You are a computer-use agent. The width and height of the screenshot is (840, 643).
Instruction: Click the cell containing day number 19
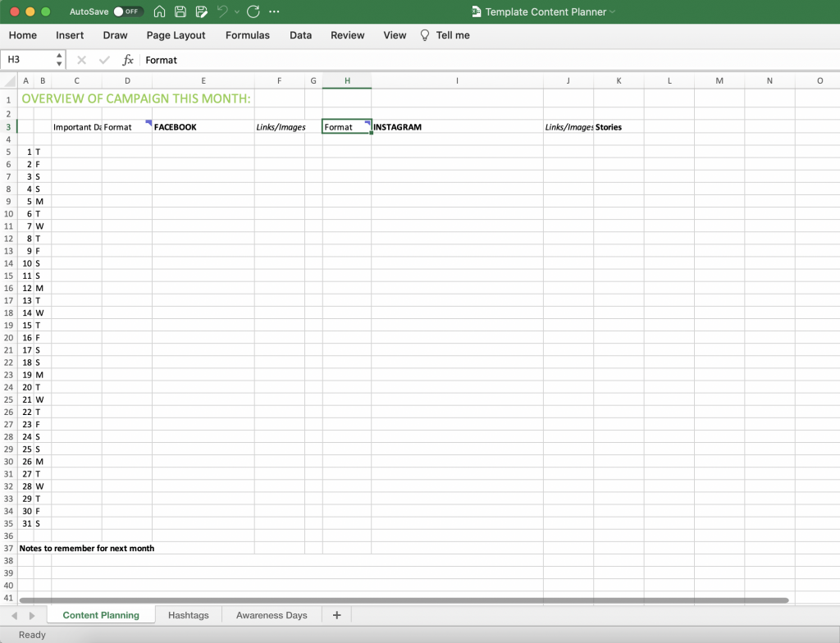[25, 375]
